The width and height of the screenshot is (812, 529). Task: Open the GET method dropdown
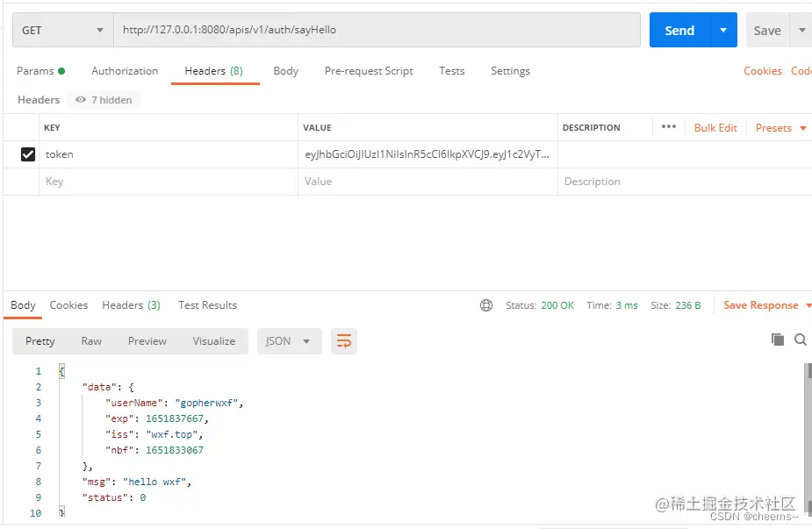[x=62, y=30]
